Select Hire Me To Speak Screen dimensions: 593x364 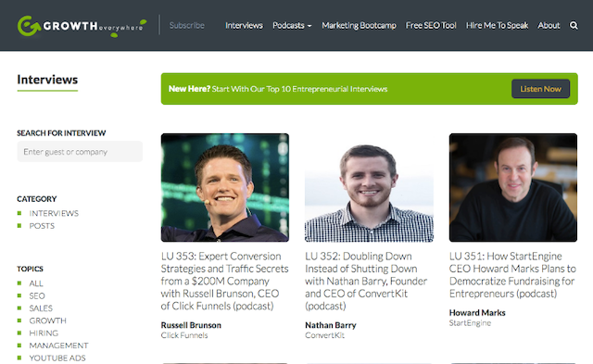(497, 25)
